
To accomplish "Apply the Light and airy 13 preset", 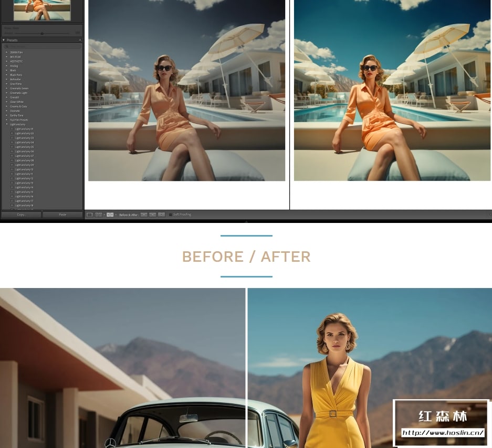I will click(24, 183).
